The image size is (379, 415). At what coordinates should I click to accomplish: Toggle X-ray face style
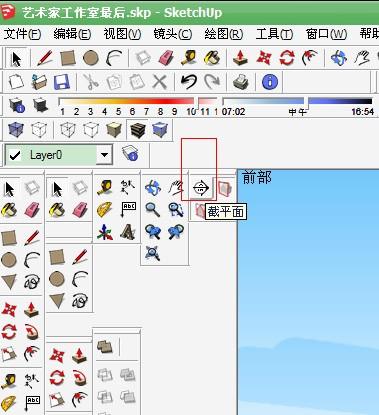(16, 129)
